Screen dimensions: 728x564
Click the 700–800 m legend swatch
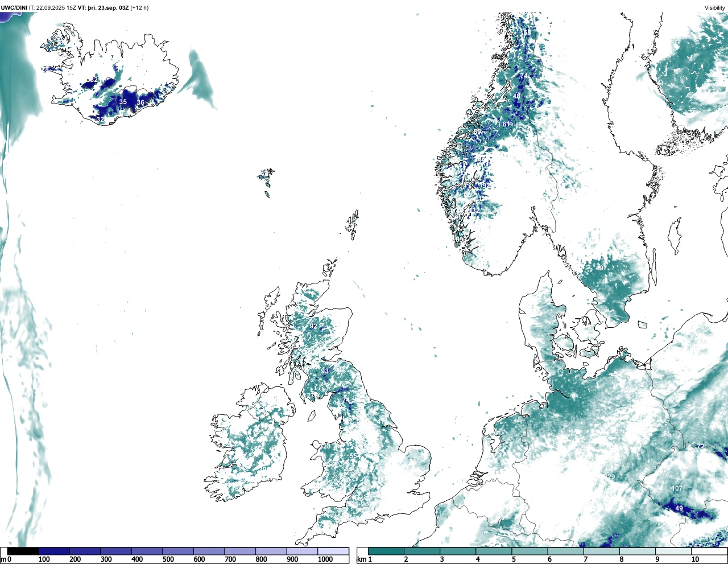(240, 551)
